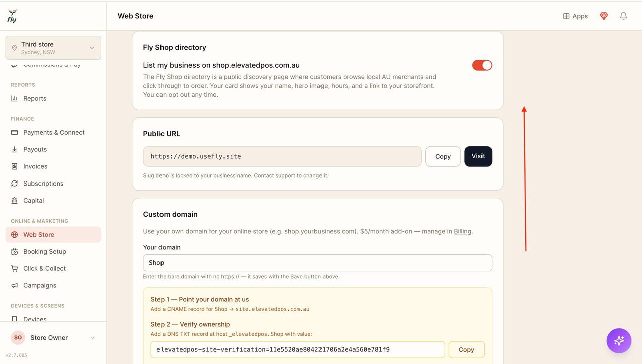
Task: Expand the Third store location selector
Action: pyautogui.click(x=53, y=48)
